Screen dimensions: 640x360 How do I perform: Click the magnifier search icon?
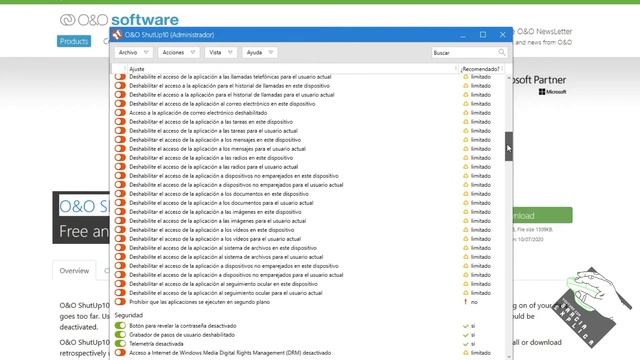[502, 52]
